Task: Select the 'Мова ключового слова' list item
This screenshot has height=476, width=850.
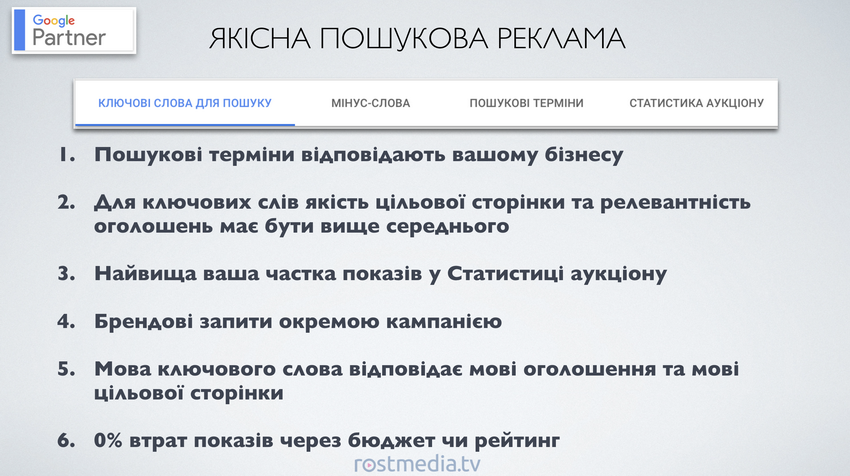Action: click(x=416, y=381)
